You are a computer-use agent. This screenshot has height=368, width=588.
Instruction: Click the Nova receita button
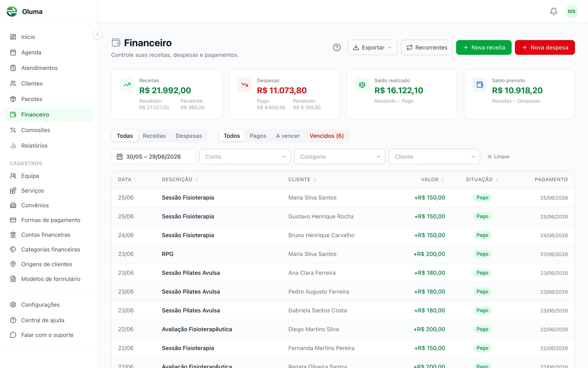484,47
